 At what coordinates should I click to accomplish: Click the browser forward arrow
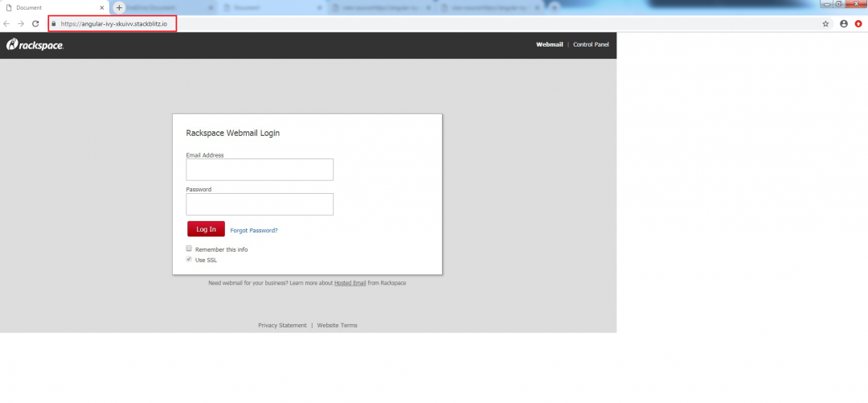[21, 24]
